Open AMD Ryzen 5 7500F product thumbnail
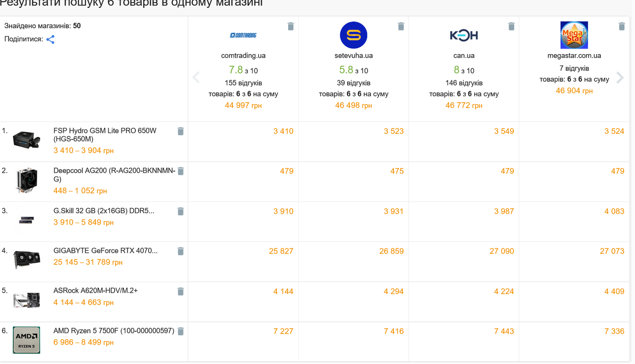The image size is (635, 364). pyautogui.click(x=26, y=340)
